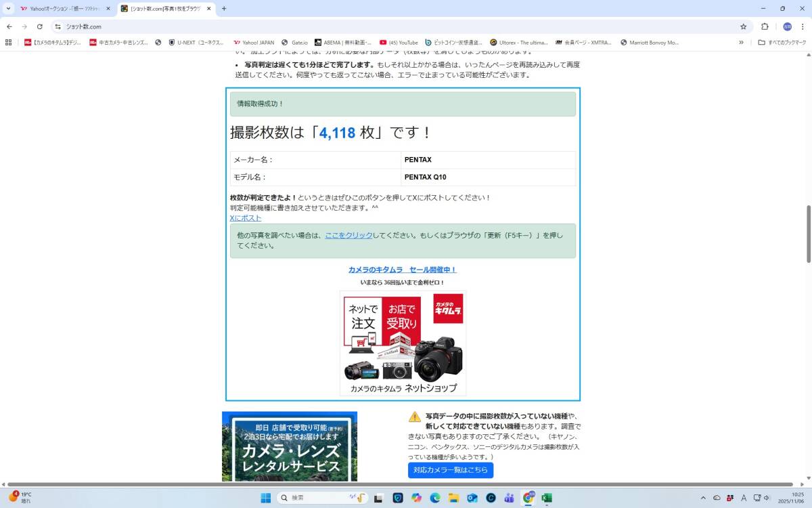Bookmark this page with the star icon
The height and width of the screenshot is (508, 812).
click(x=743, y=26)
